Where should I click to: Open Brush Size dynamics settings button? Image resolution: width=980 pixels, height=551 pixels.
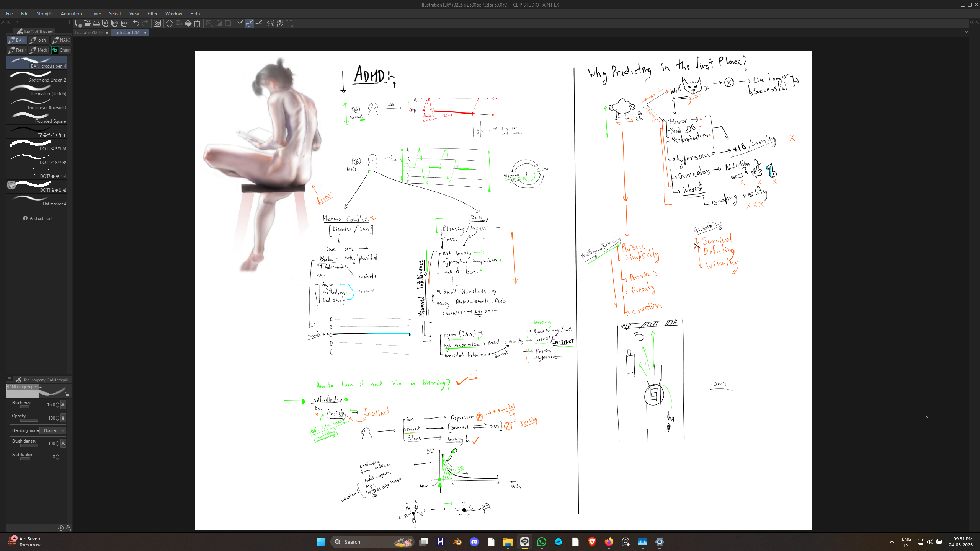[63, 404]
